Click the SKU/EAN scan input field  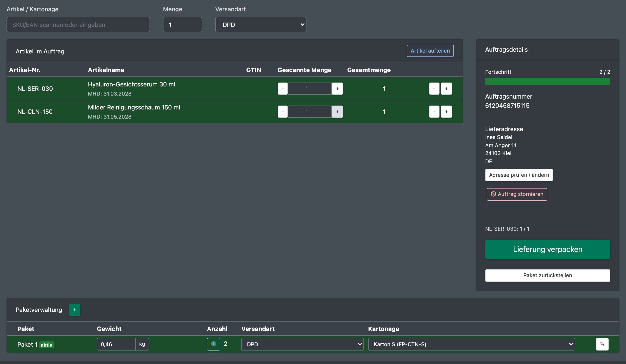[x=78, y=25]
